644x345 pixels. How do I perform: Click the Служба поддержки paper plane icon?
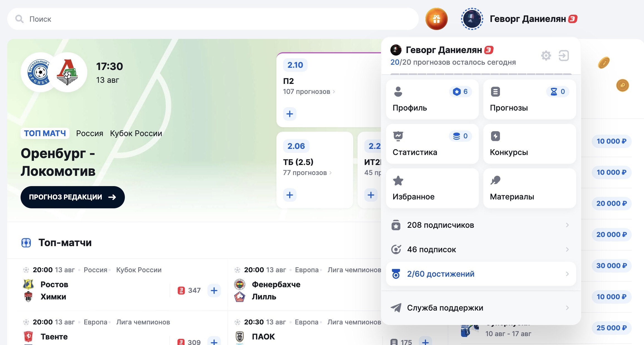click(396, 308)
